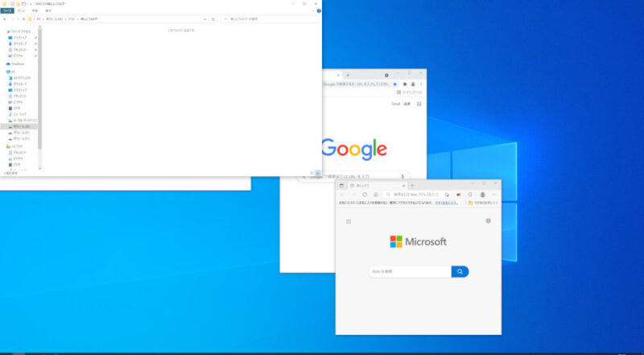Select the 新しいタブ tab in Edge
Image resolution: width=644 pixels, height=355 pixels.
click(x=377, y=186)
